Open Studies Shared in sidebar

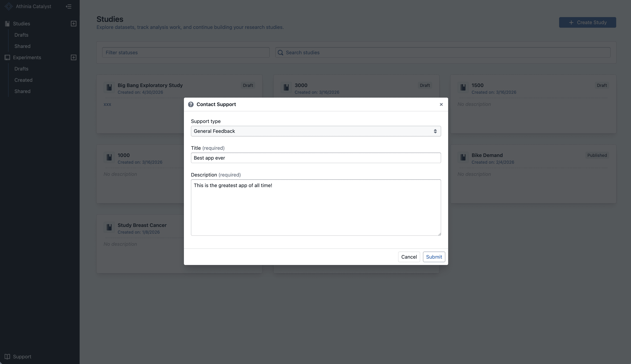[x=22, y=46]
